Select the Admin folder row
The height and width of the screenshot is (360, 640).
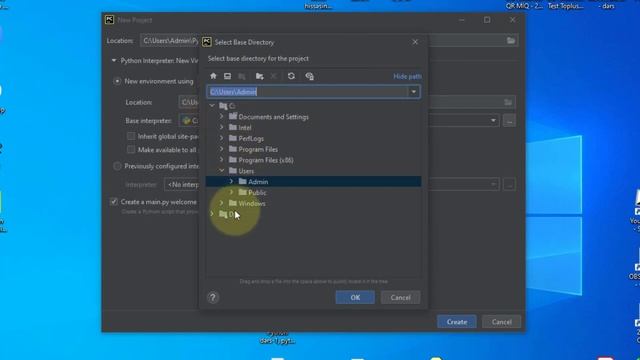click(313, 182)
